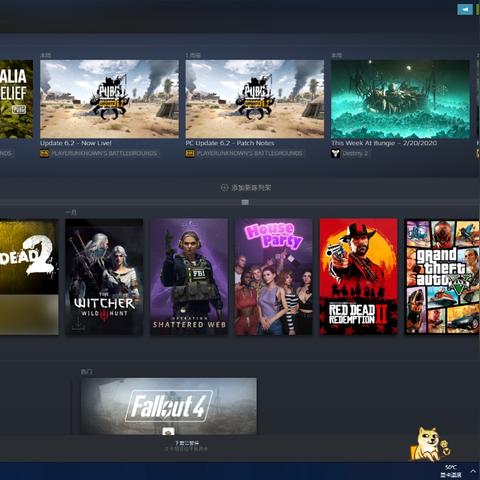Open the Fallout 4 banner
Image resolution: width=480 pixels, height=480 pixels.
click(x=169, y=406)
